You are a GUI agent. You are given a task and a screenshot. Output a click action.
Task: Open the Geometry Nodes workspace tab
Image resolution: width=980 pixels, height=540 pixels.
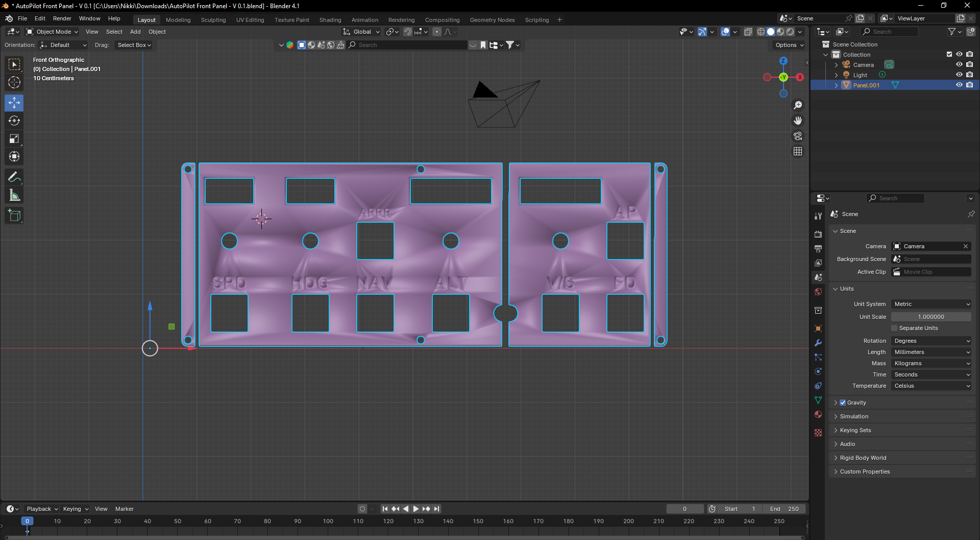pos(492,20)
